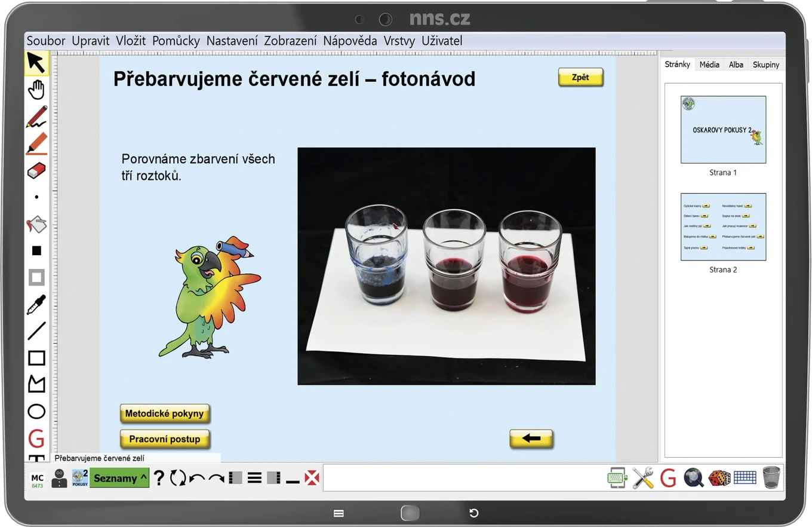Select the paint bucket fill tool
Screen dimensions: 812x527
(x=36, y=224)
